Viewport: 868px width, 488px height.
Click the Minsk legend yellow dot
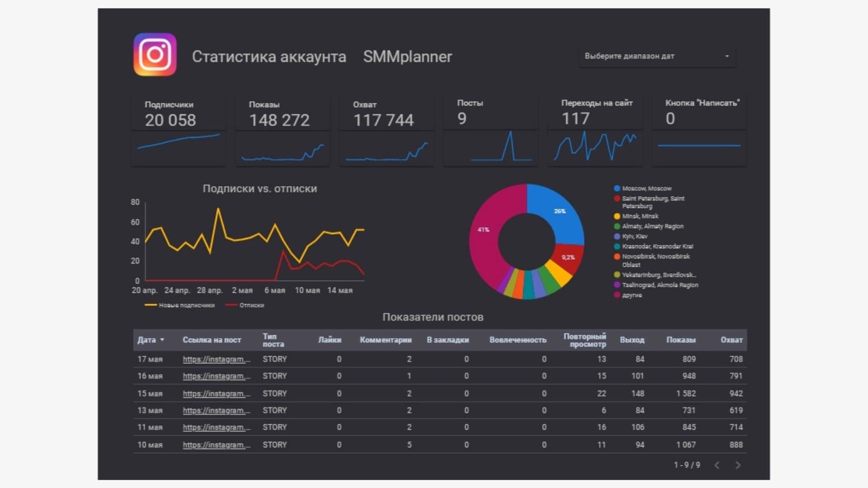(617, 216)
